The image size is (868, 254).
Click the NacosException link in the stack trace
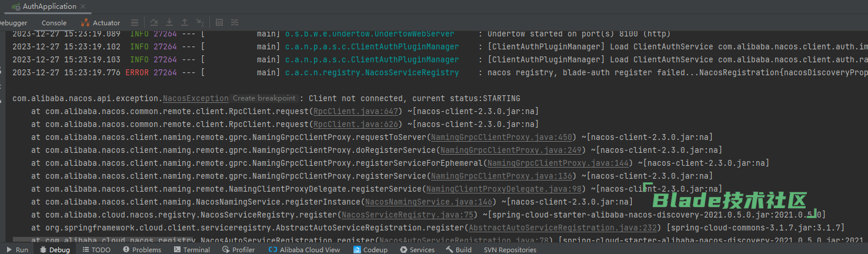[195, 98]
